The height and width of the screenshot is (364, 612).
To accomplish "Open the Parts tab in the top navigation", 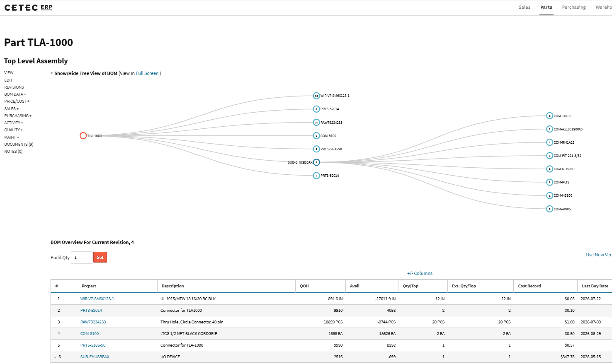I will pos(546,7).
